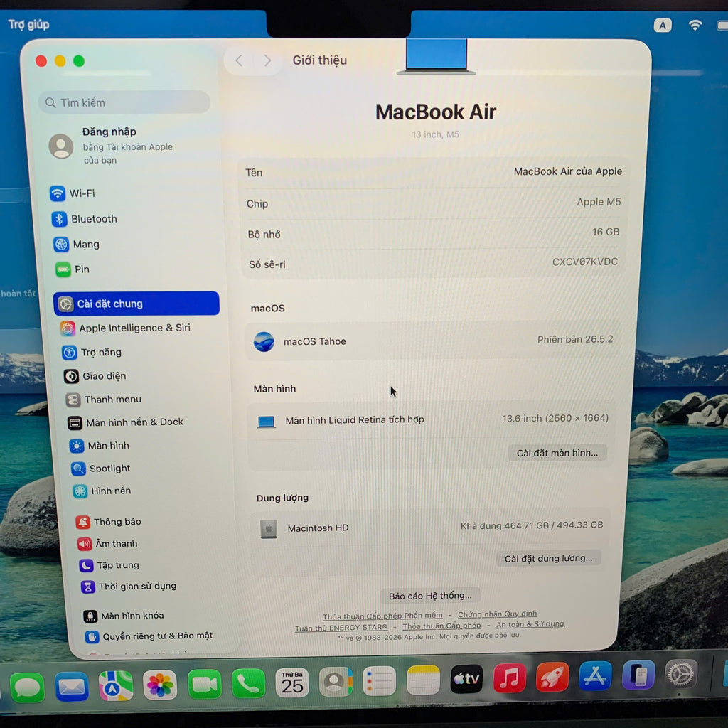Click Cài đặt màn hình button
Viewport: 728px width, 728px height.
click(557, 453)
